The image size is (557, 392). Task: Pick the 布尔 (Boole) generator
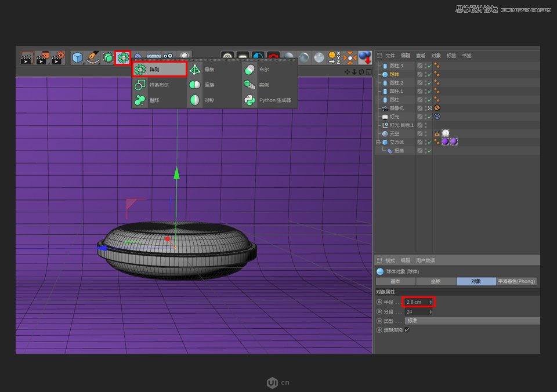(264, 68)
